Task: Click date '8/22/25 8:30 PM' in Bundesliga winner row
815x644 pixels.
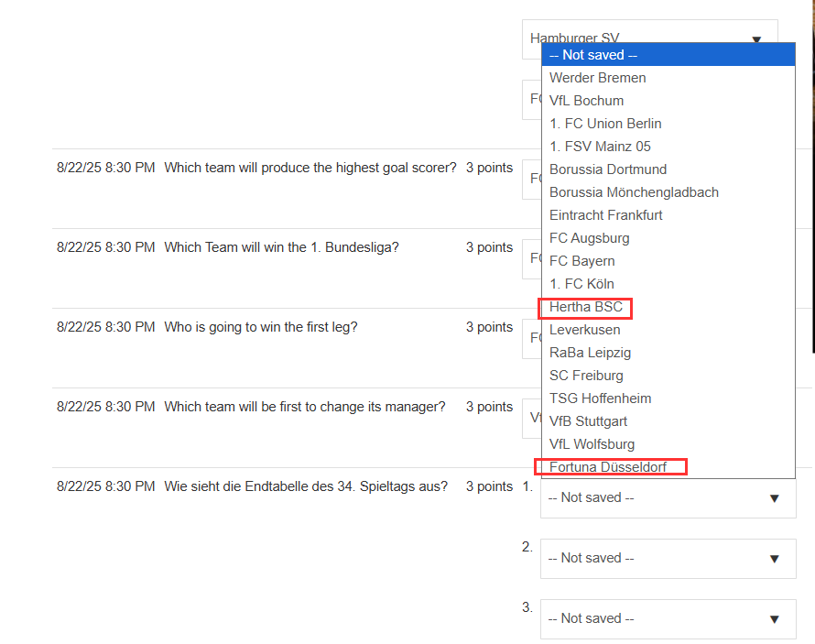Action: point(105,247)
